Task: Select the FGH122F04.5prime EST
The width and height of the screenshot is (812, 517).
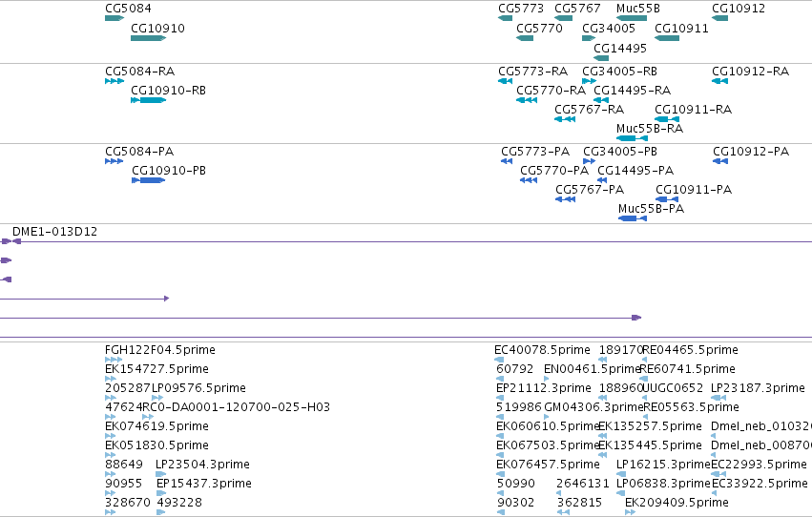Action: tap(114, 360)
